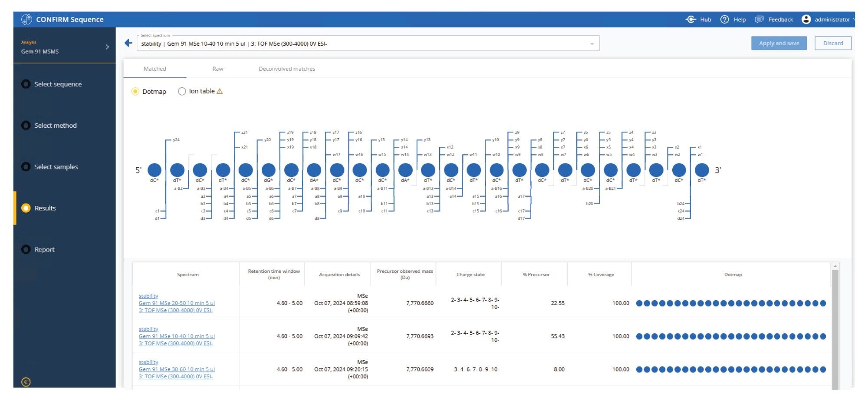868x401 pixels.
Task: Open Gem 91 MSe 30-60 spectrum link
Action: (177, 369)
